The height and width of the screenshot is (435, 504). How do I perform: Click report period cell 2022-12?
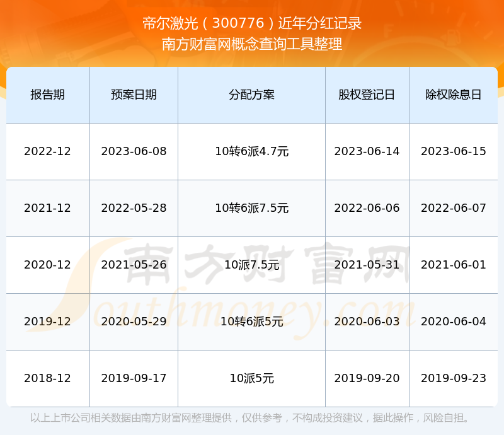pyautogui.click(x=48, y=151)
